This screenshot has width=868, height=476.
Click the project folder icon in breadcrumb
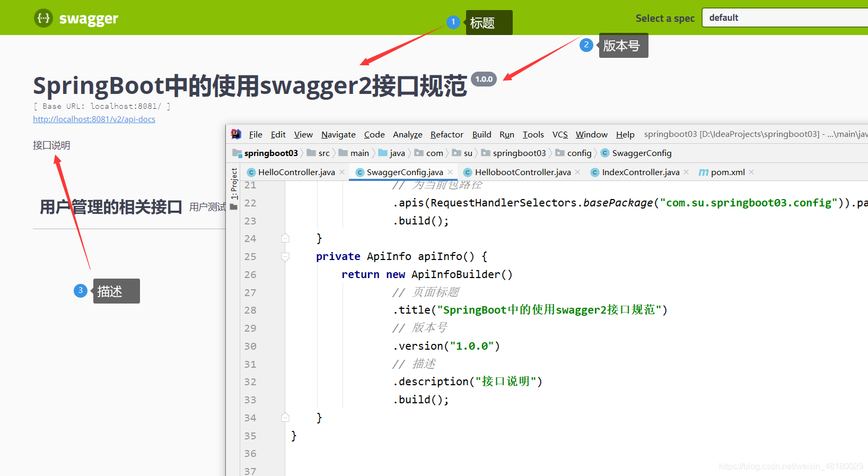click(x=237, y=153)
